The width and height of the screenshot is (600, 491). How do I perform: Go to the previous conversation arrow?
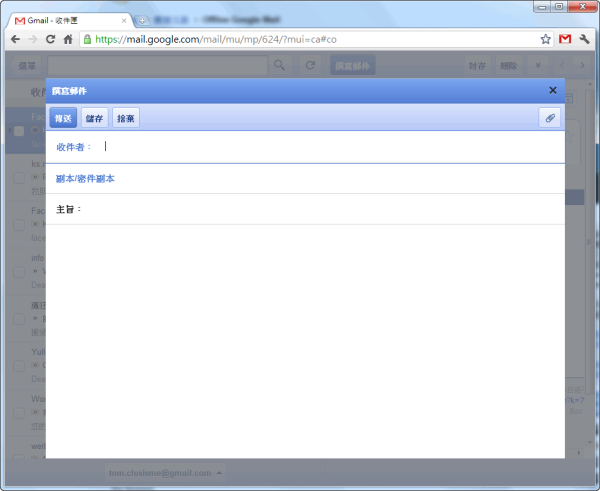tap(562, 65)
